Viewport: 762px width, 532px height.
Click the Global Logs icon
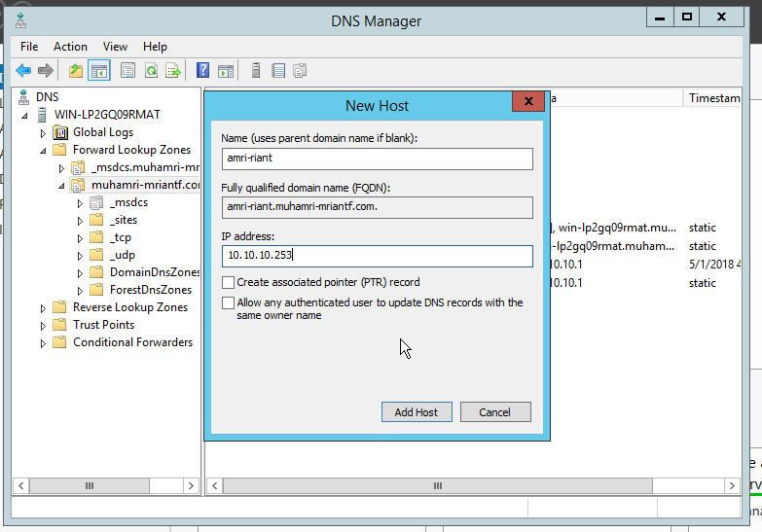[x=60, y=132]
